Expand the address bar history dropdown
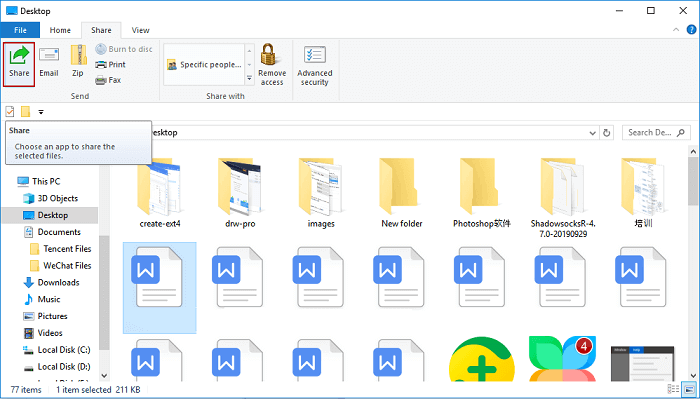 [592, 133]
